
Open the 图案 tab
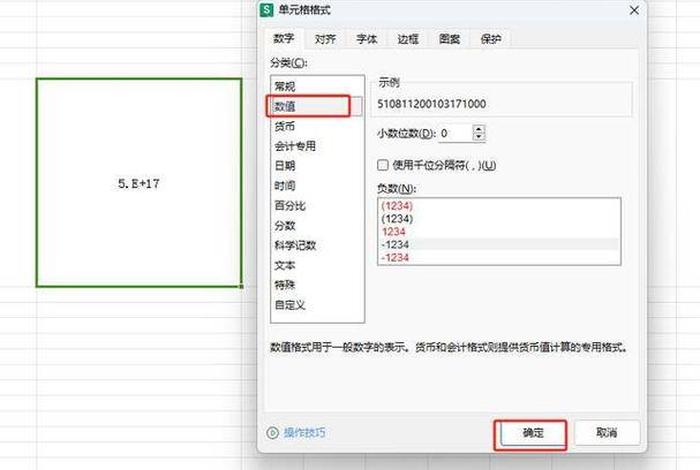coord(449,39)
